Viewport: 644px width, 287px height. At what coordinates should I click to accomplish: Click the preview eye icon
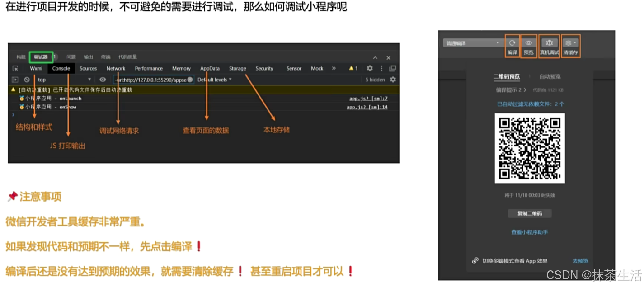coord(529,43)
